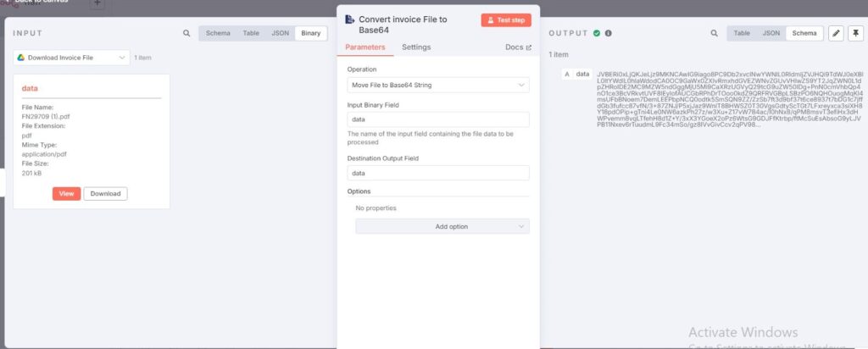Viewport: 868px width, 349px height.
Task: Click the base64 string value in output
Action: (x=730, y=99)
